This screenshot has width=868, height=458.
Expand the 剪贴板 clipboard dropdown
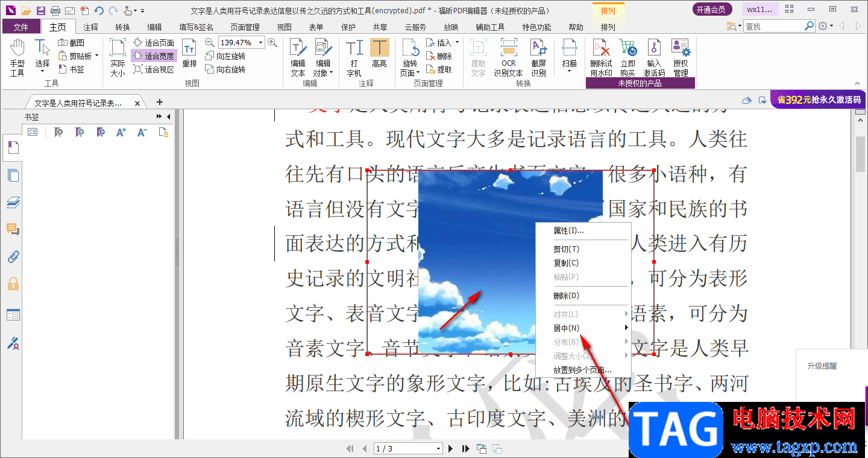pos(96,56)
